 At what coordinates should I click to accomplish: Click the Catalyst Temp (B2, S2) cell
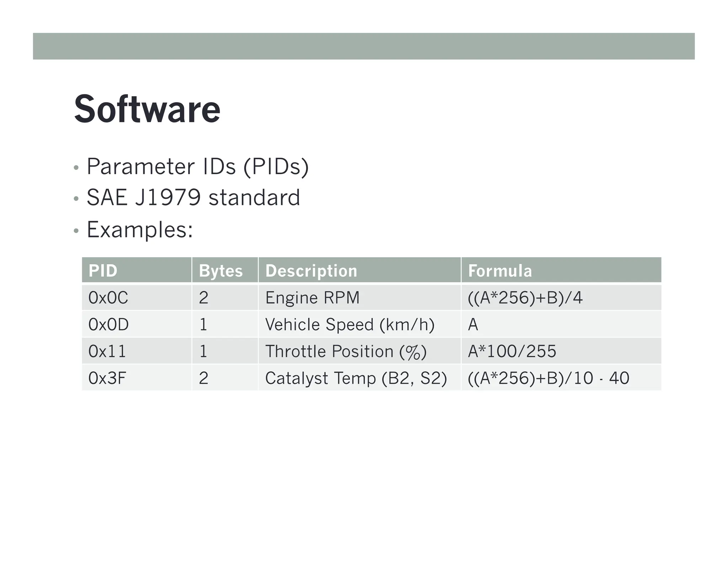[x=356, y=378]
